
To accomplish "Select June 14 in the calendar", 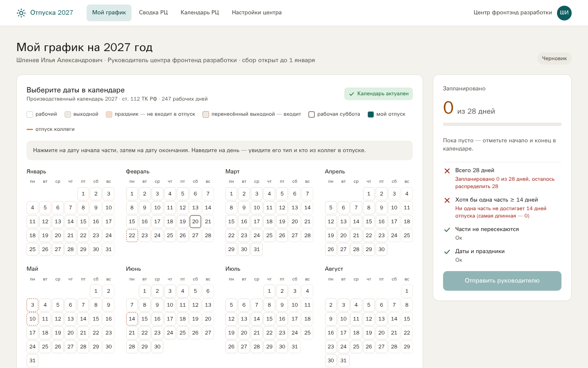I will 132,319.
